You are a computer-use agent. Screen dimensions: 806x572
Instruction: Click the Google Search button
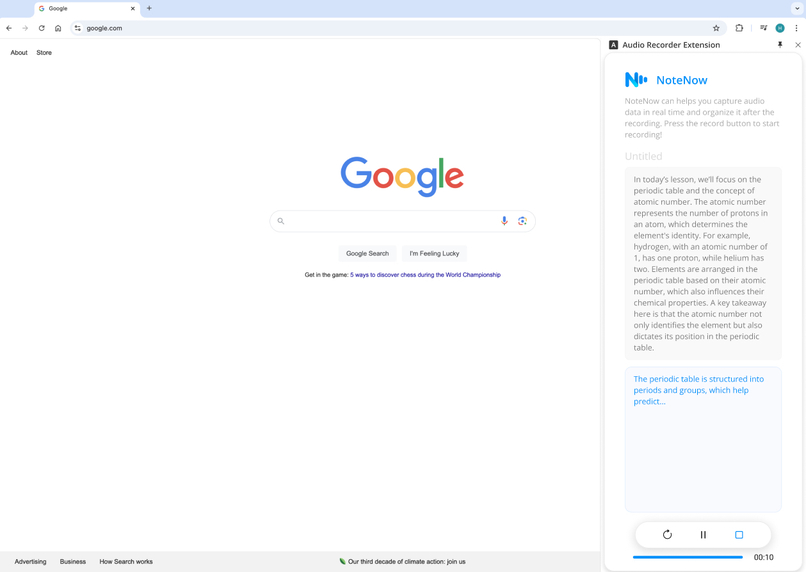368,253
